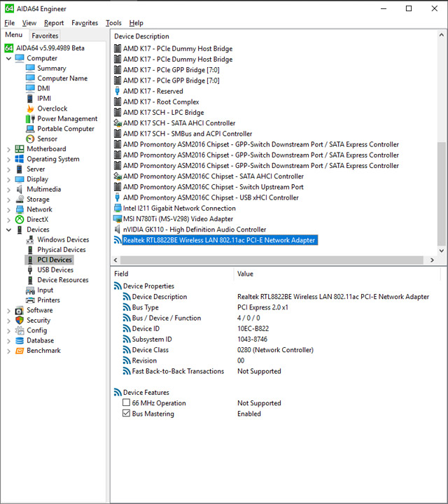
Task: Click the Server icon in tree
Action: click(20, 169)
